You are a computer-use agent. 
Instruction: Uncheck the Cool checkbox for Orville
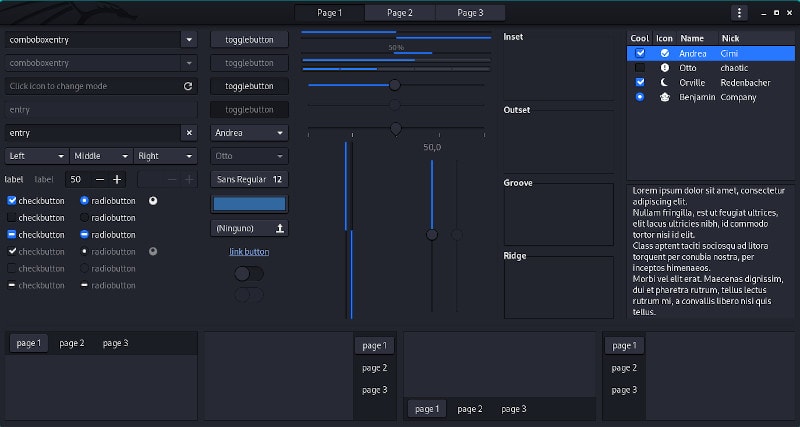click(640, 82)
